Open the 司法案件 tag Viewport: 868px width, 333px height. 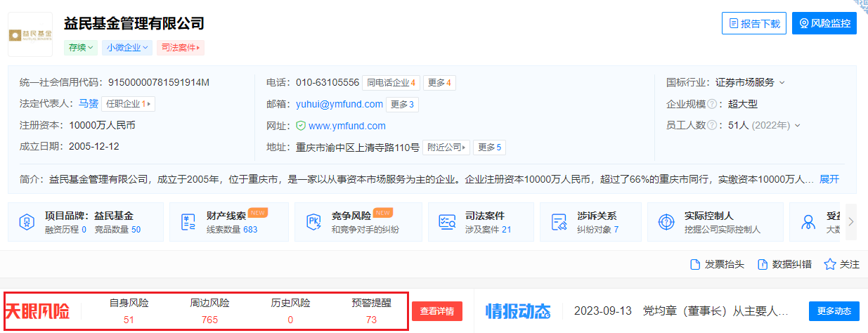[x=181, y=48]
